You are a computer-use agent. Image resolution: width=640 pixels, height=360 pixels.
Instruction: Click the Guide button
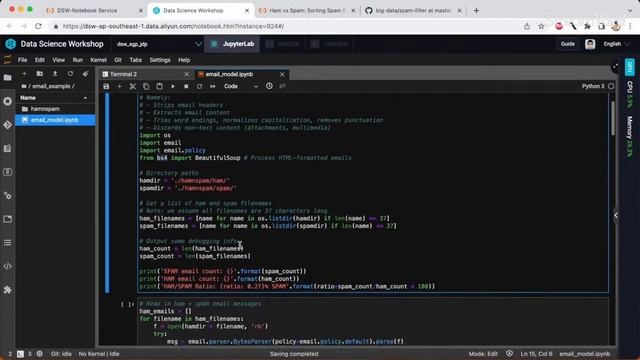(567, 44)
